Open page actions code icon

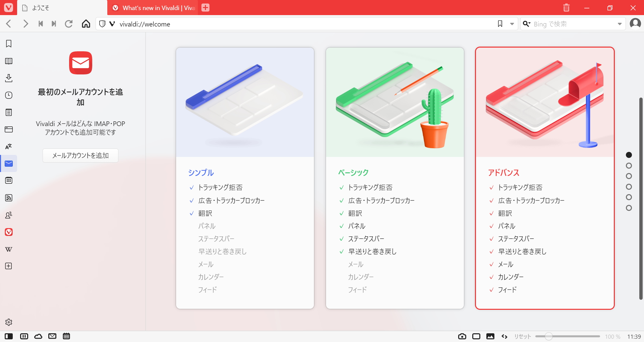[504, 336]
